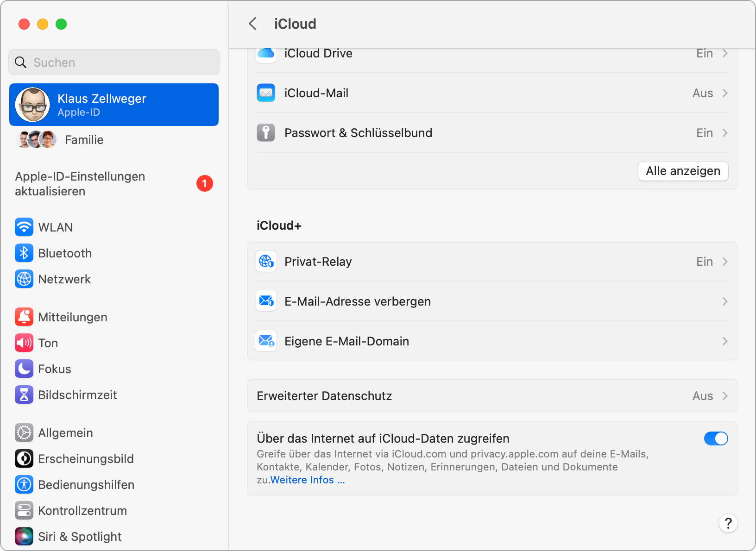Click the Kontrollzentrum icon
756x551 pixels.
pos(24,511)
